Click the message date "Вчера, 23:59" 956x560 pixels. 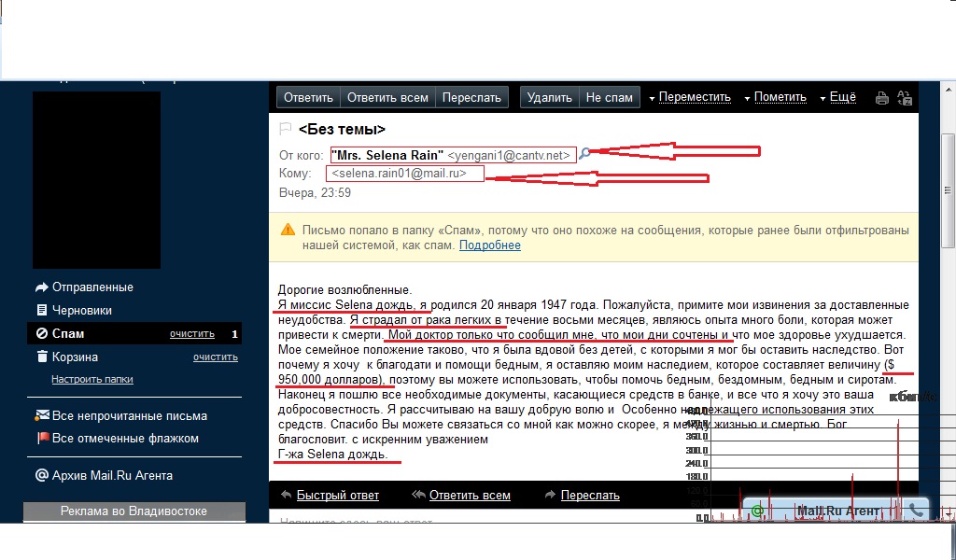tap(315, 193)
